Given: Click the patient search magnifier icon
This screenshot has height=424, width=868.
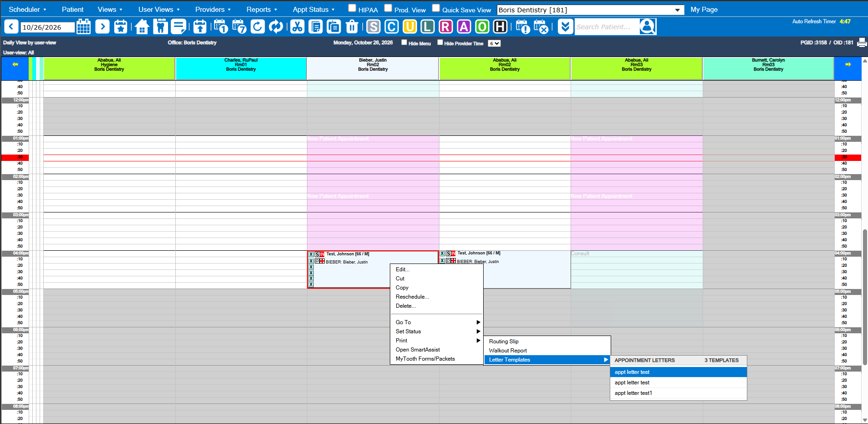Looking at the screenshot, I should point(648,27).
